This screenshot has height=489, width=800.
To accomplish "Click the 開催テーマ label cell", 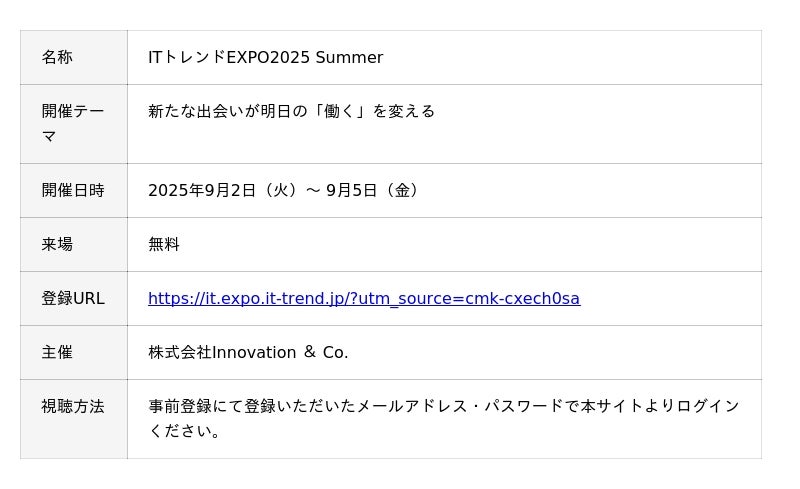I will [x=74, y=124].
